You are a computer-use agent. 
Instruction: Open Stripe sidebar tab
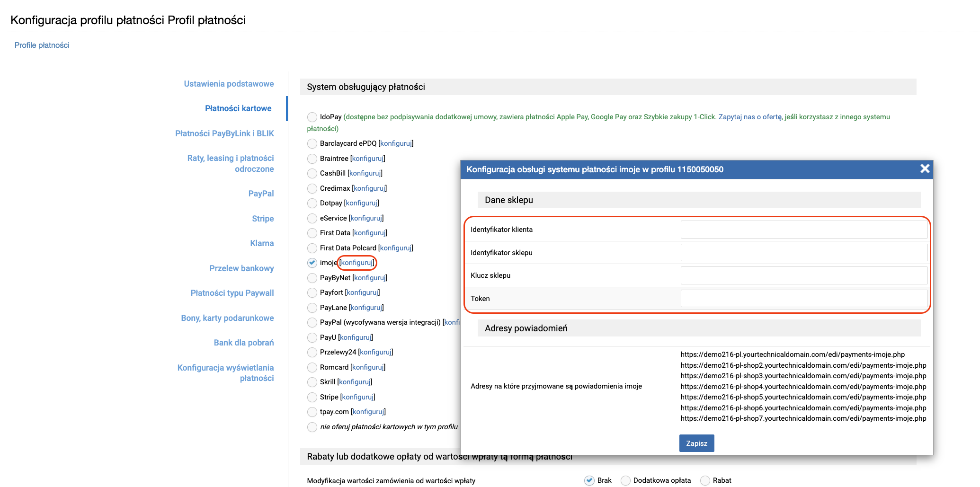pos(263,219)
